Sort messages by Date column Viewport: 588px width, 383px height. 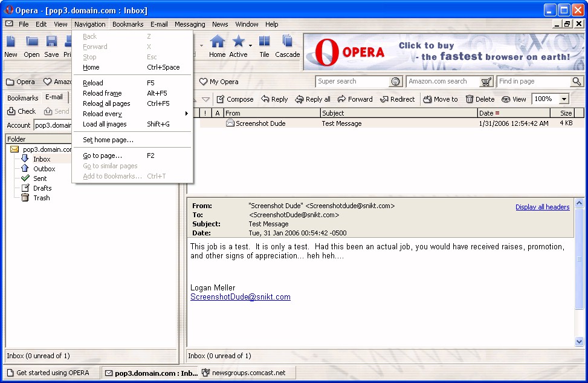(514, 113)
